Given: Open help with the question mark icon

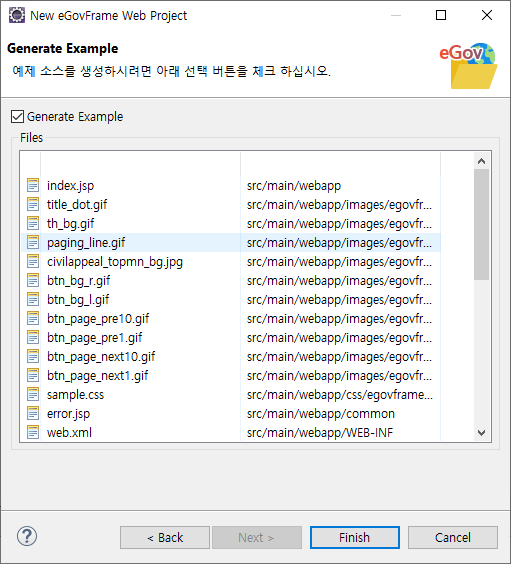Looking at the screenshot, I should (x=27, y=536).
